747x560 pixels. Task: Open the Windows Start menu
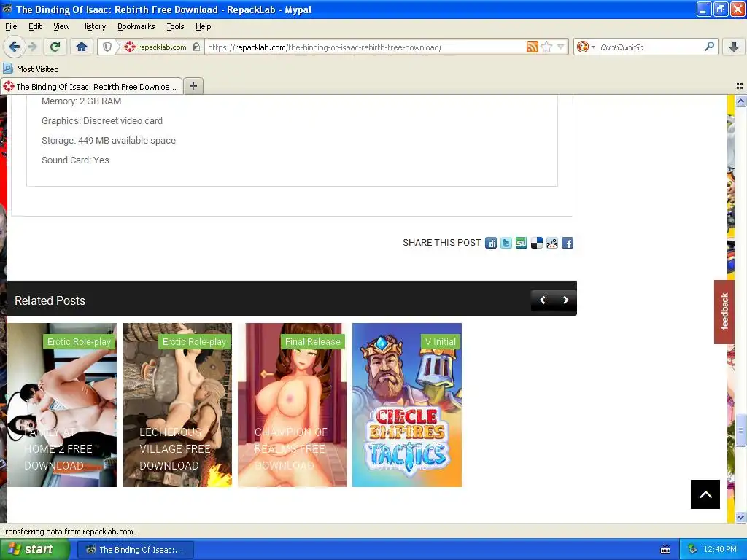click(x=35, y=550)
